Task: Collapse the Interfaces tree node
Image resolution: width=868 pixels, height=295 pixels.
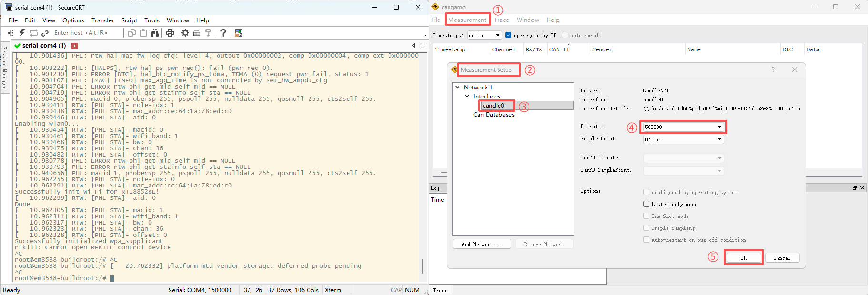Action: pos(467,97)
